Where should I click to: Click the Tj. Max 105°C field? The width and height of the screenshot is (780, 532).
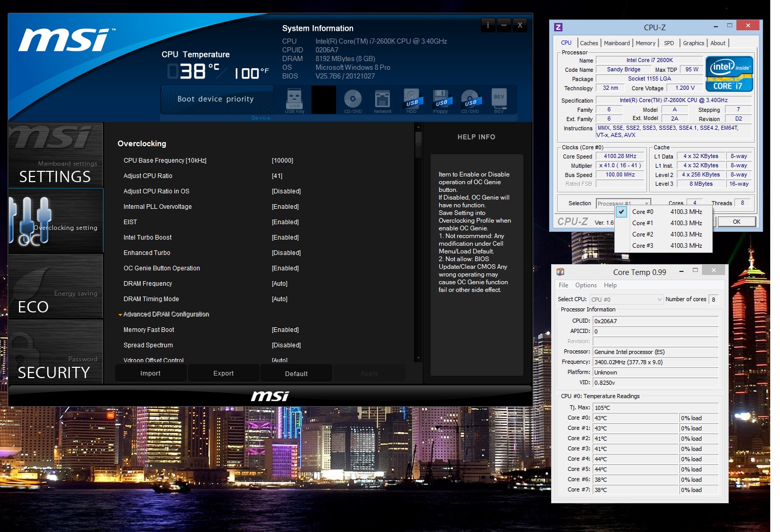pos(655,408)
